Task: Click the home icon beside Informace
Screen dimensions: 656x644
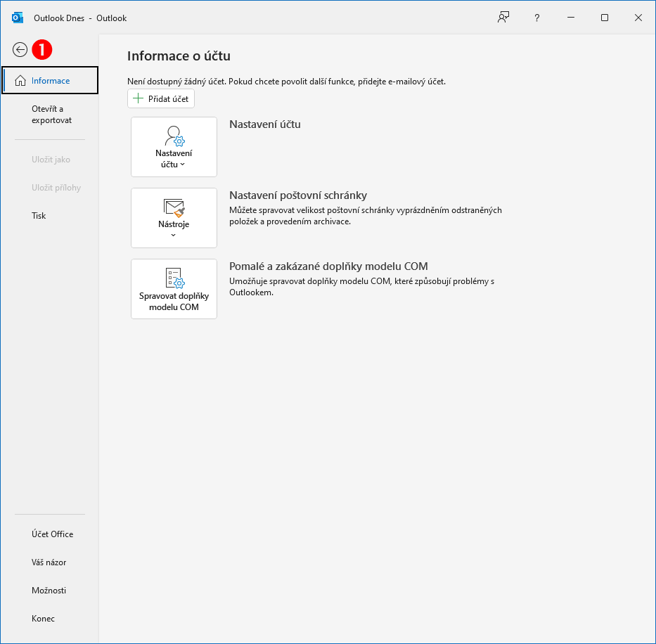Action: pyautogui.click(x=20, y=80)
